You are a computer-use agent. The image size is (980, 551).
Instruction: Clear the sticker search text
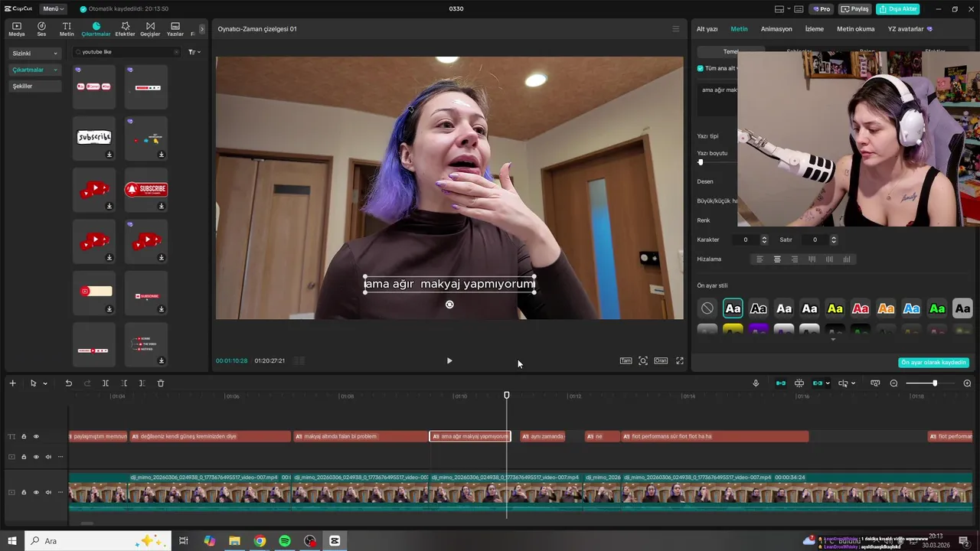click(x=176, y=52)
